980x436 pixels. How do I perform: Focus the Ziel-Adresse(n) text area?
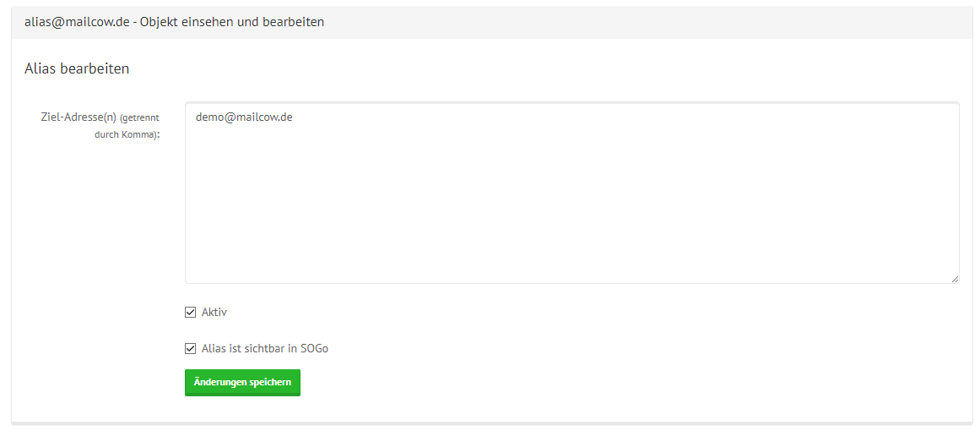571,203
